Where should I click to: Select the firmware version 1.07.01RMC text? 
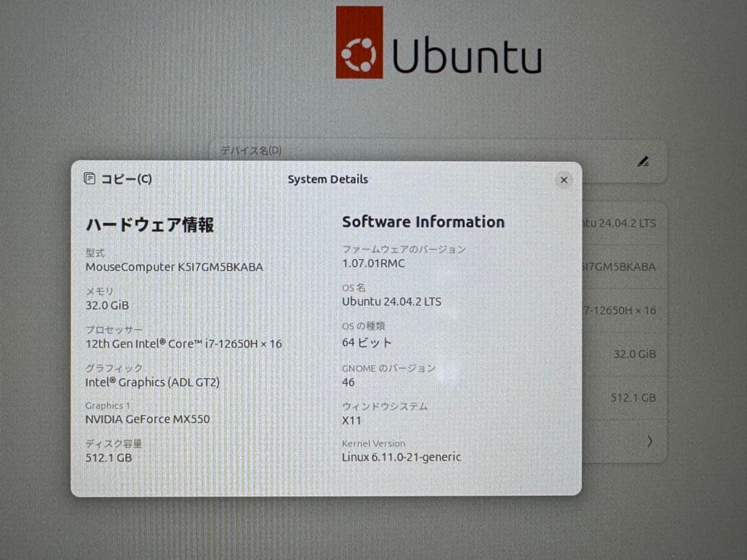[x=374, y=263]
